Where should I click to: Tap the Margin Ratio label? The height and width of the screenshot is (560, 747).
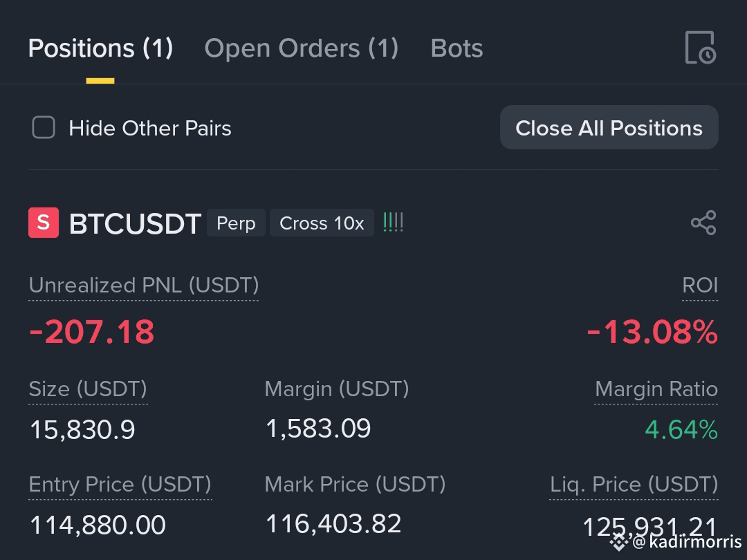656,389
